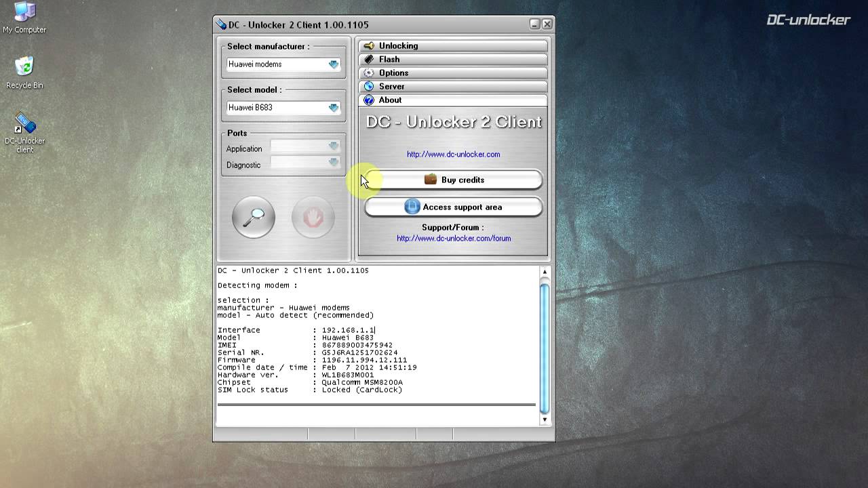The height and width of the screenshot is (488, 868).
Task: Open the Select manufacturer dropdown
Action: [x=283, y=64]
